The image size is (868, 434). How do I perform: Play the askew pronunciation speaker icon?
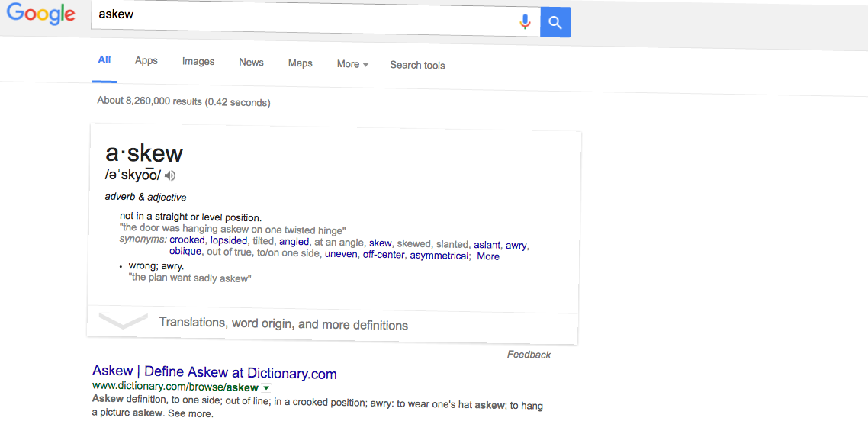(x=171, y=176)
